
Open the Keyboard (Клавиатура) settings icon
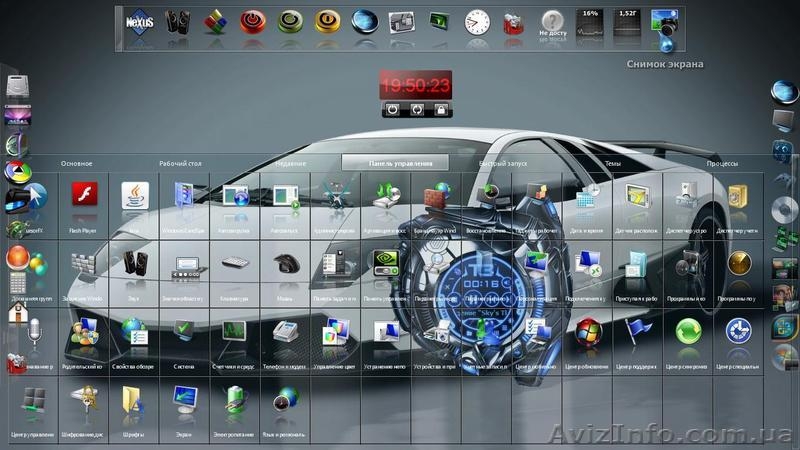tap(235, 263)
